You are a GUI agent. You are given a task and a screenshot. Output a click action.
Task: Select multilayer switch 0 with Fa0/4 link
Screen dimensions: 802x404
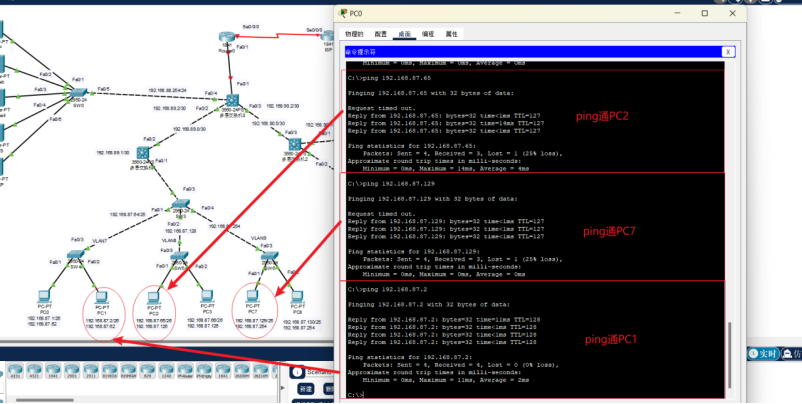tap(233, 100)
